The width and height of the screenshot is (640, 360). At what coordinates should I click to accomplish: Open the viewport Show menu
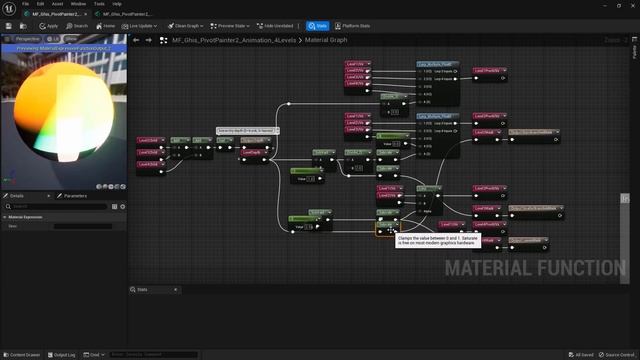(x=71, y=39)
